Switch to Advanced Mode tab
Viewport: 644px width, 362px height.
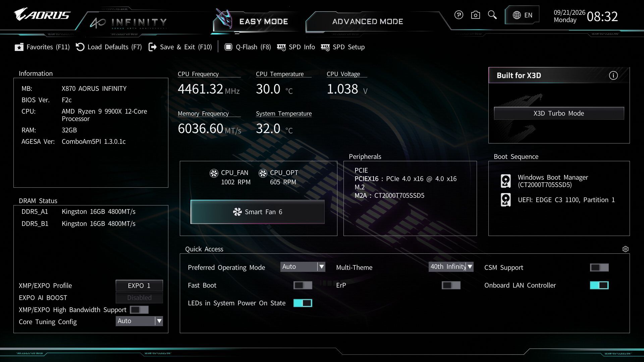(368, 21)
